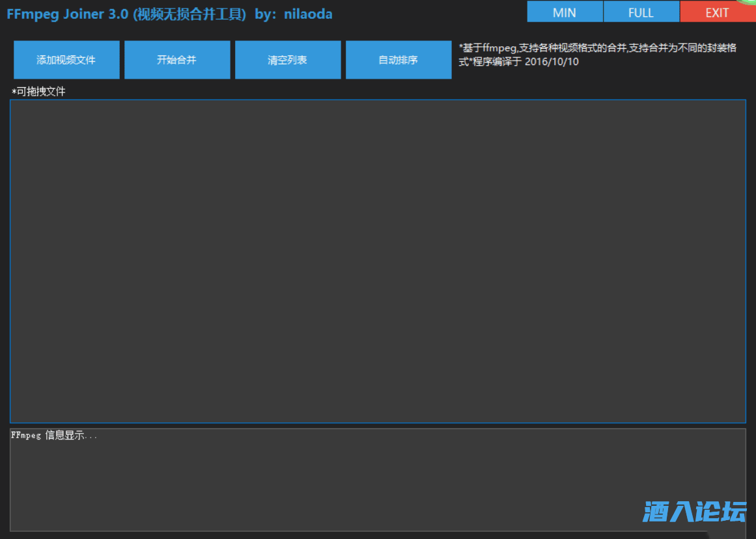Sort files with the 自动排序 button
Image resolution: width=756 pixels, height=539 pixels.
(399, 60)
